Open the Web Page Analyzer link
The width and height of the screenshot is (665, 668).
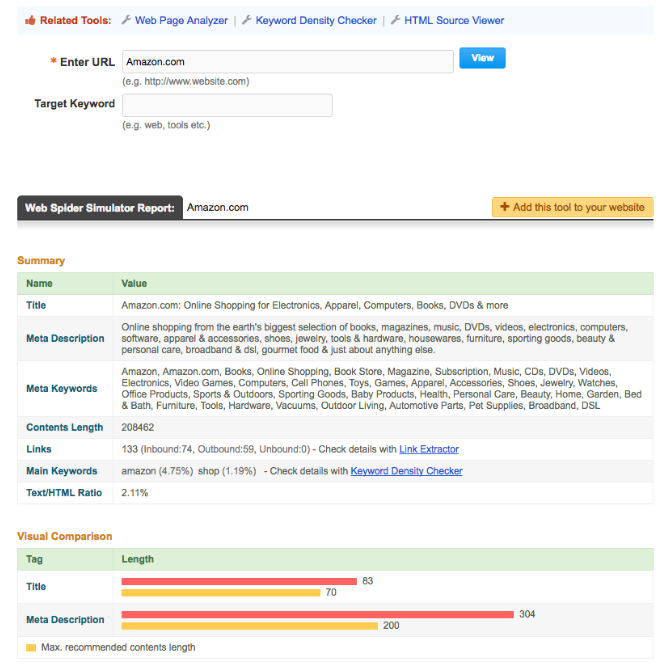[181, 20]
